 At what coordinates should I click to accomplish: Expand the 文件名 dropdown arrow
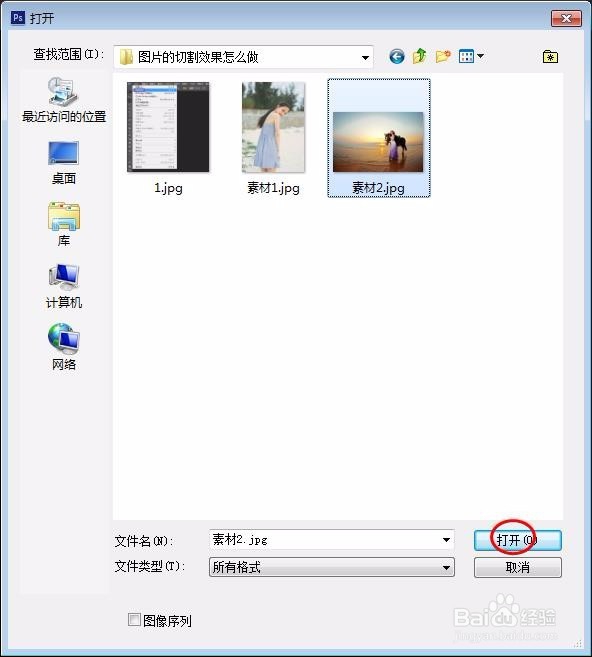(446, 540)
